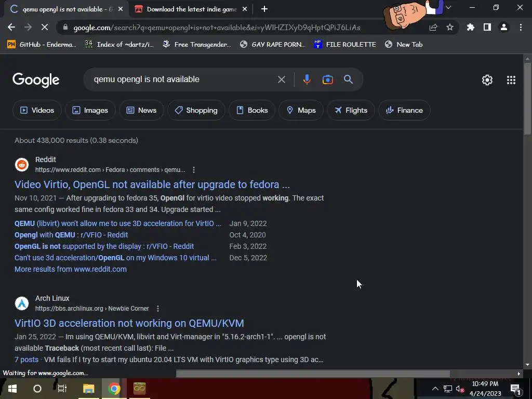
Task: Open the Windows Start menu
Action: (x=12, y=389)
